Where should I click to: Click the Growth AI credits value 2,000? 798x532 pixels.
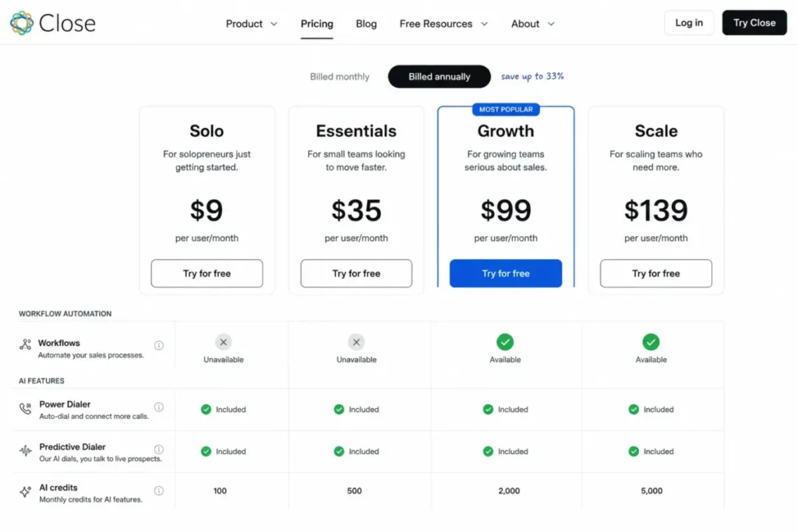pos(509,491)
